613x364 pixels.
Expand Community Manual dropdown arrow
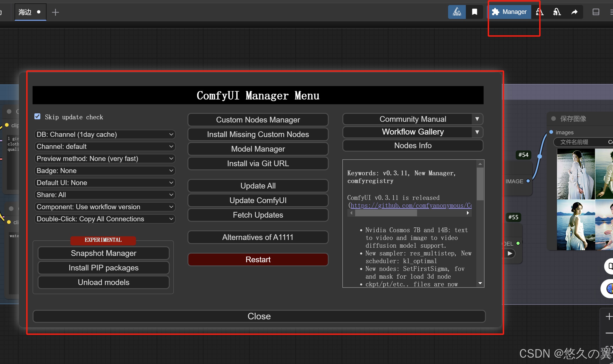tap(477, 119)
